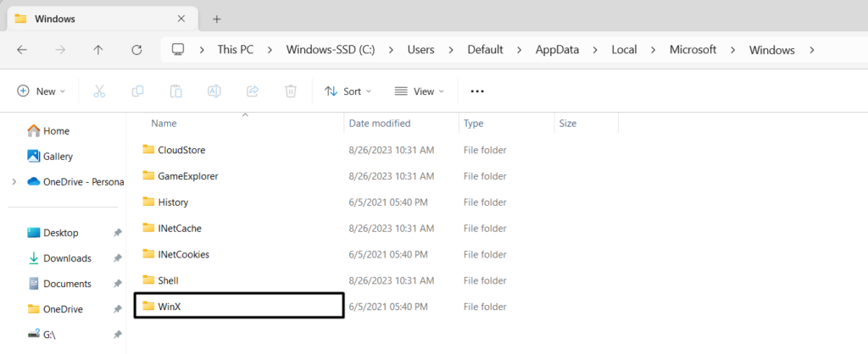Screen dimensions: 868x354
Task: Click pin icon beside Downloads
Action: coord(117,258)
